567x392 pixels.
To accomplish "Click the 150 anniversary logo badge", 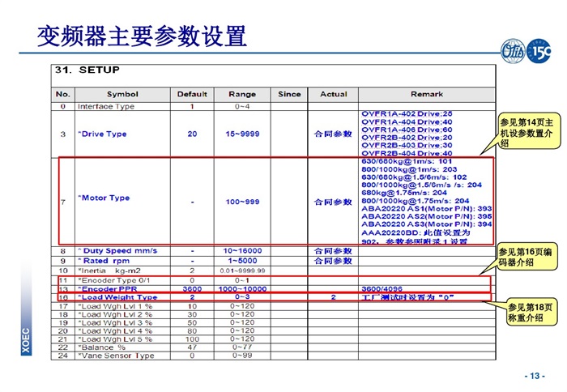I will tap(539, 51).
